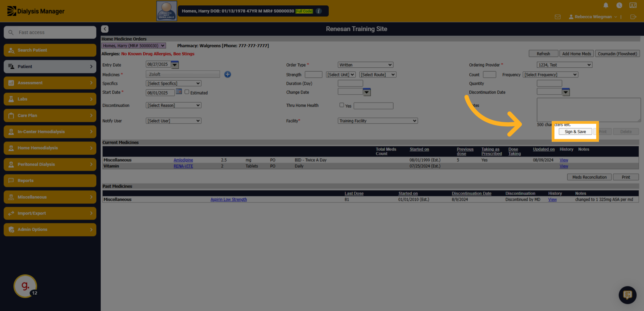This screenshot has width=644, height=311.
Task: Click the notifications bell icon
Action: click(606, 5)
